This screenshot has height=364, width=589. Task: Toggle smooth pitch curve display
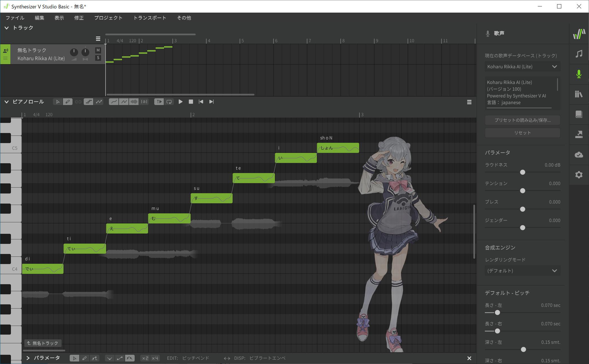113,102
